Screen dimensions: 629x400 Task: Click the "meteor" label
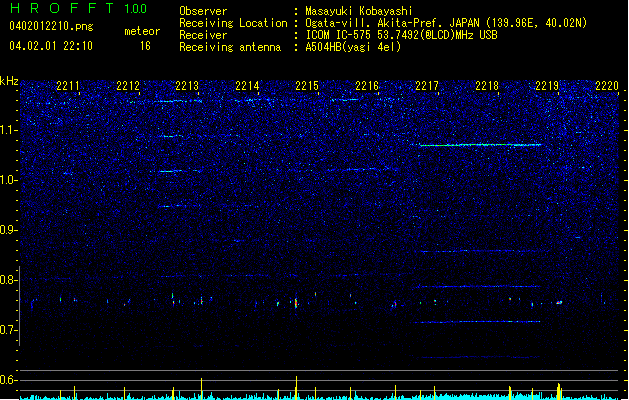[x=142, y=31]
